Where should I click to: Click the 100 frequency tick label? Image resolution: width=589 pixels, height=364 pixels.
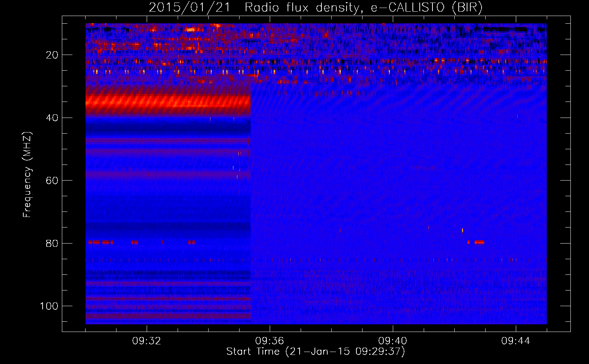pyautogui.click(x=49, y=306)
